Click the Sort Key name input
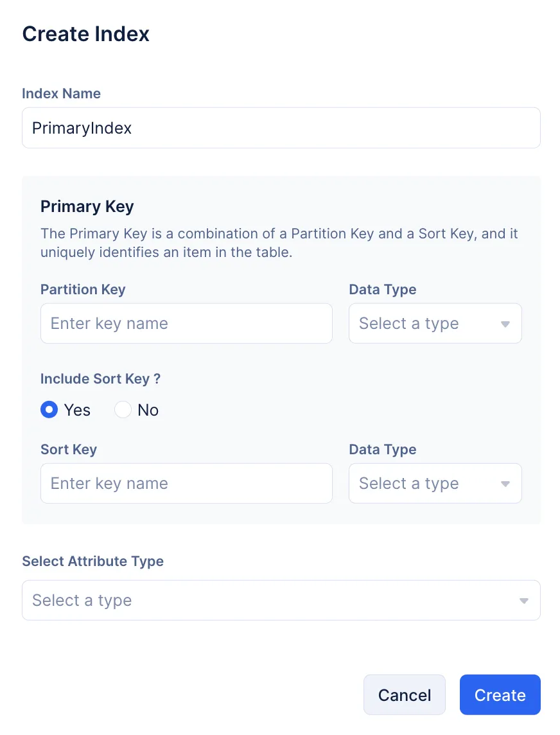560x735 pixels. 186,484
